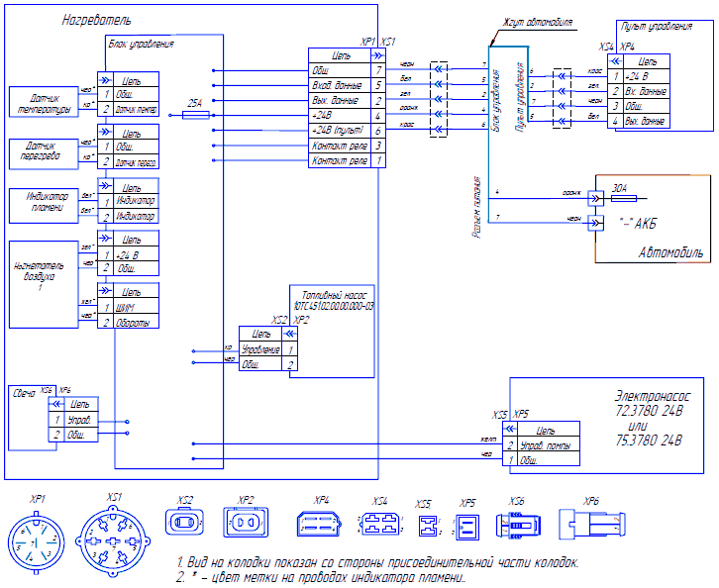The width and height of the screenshot is (719, 588).
Task: Select the XP5 connector pictogram
Action: (467, 527)
